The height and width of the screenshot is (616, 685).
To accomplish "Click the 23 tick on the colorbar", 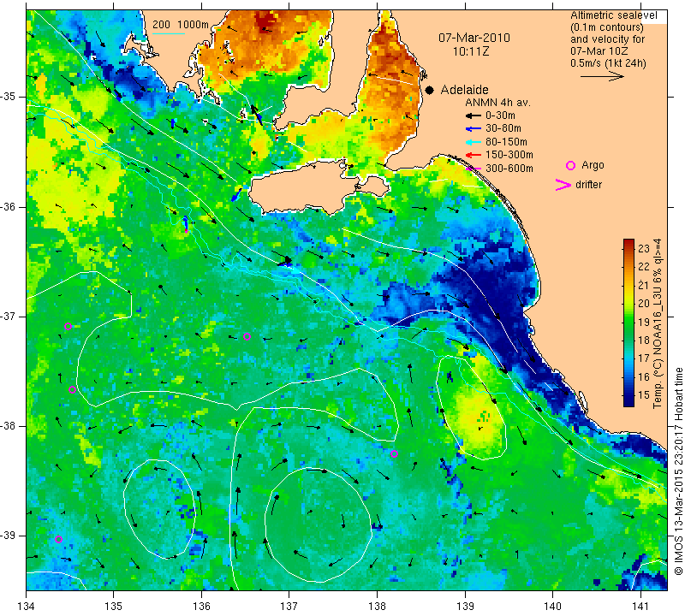I will (644, 248).
